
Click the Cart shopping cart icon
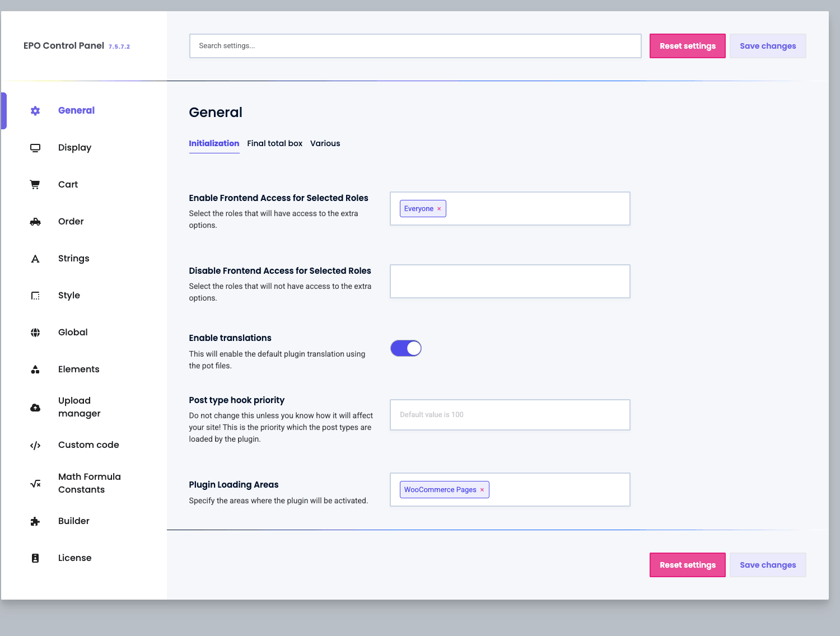[x=35, y=185]
